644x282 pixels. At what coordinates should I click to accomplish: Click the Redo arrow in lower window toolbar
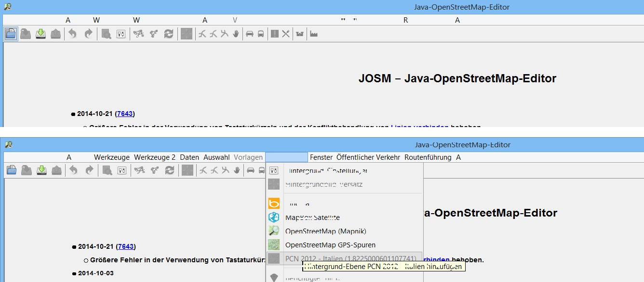(x=89, y=169)
